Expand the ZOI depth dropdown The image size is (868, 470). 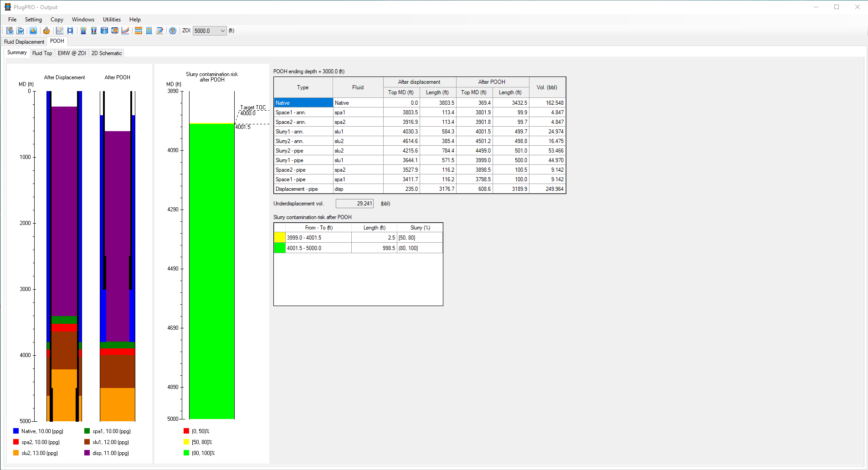(x=222, y=31)
